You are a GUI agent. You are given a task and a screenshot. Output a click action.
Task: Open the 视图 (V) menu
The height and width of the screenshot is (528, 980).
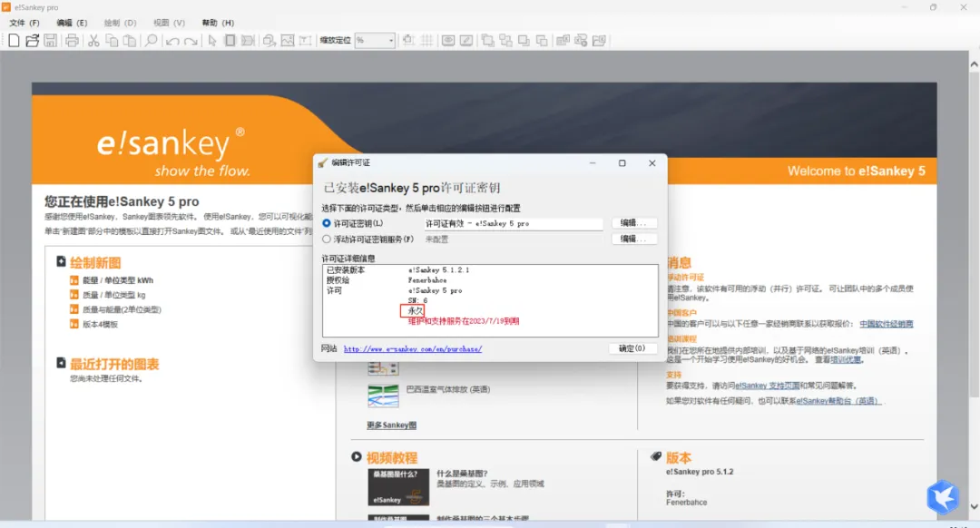pos(169,23)
